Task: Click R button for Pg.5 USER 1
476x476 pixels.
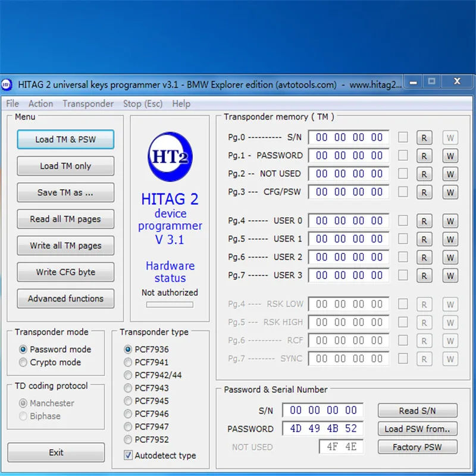Action: click(424, 239)
